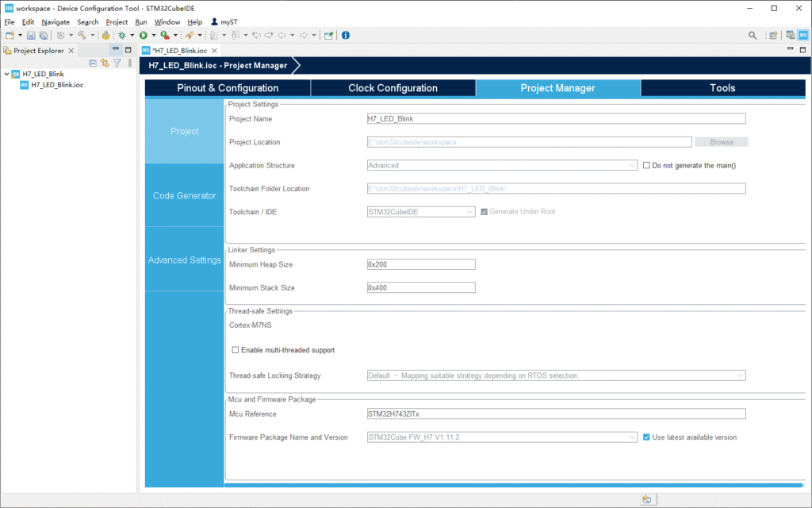Close the H7_LED_Blink.ioc editor tab
Screen dimensions: 812x508
coord(214,50)
